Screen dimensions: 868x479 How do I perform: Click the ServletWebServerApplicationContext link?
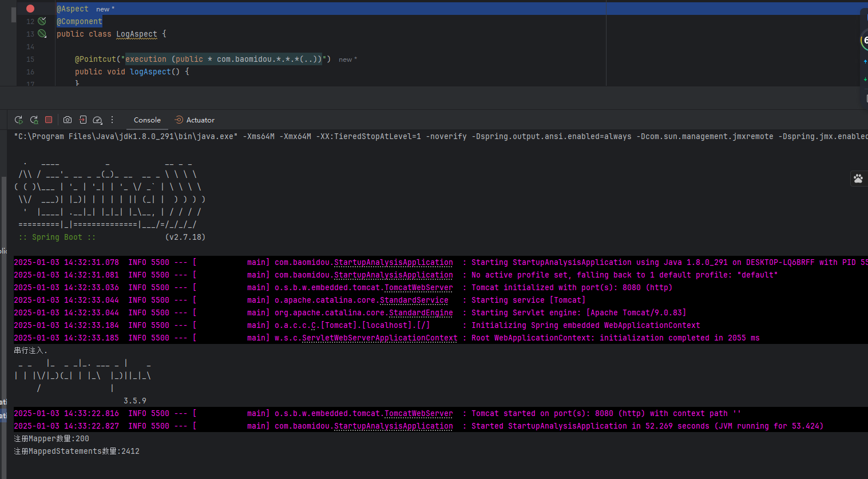pos(379,338)
